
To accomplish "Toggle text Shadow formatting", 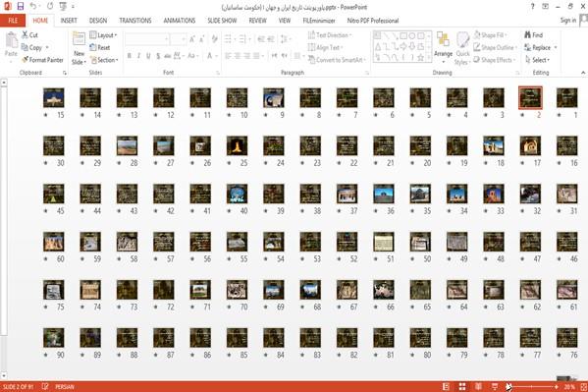I will pyautogui.click(x=158, y=56).
